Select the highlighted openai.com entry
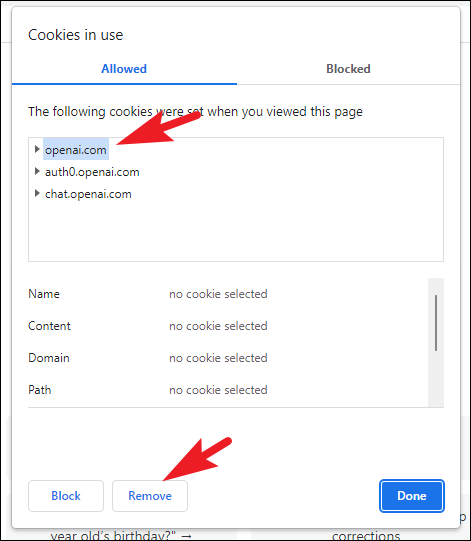 click(76, 150)
